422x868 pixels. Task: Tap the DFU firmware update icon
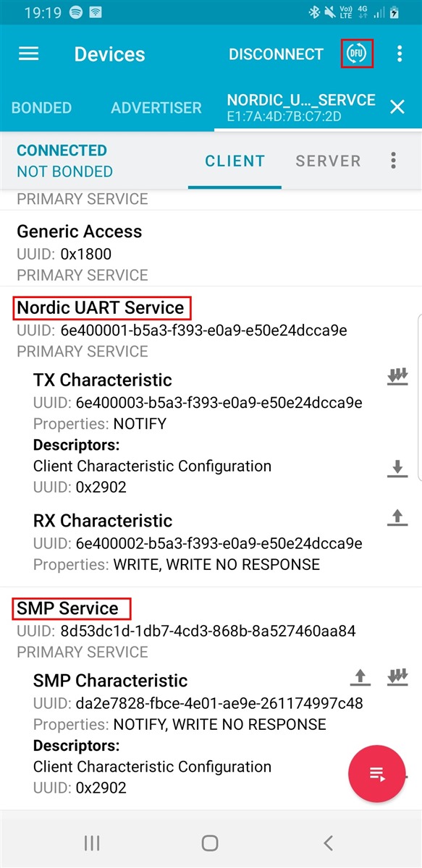click(x=357, y=54)
